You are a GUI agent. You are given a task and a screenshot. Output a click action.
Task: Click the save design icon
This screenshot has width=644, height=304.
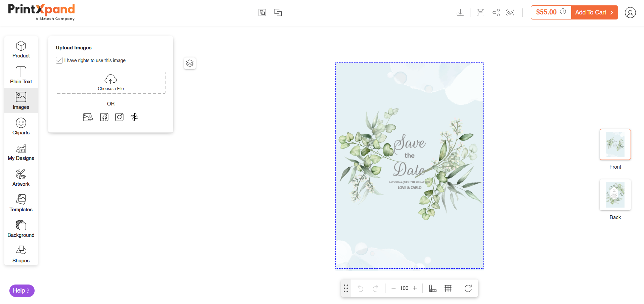pyautogui.click(x=480, y=12)
